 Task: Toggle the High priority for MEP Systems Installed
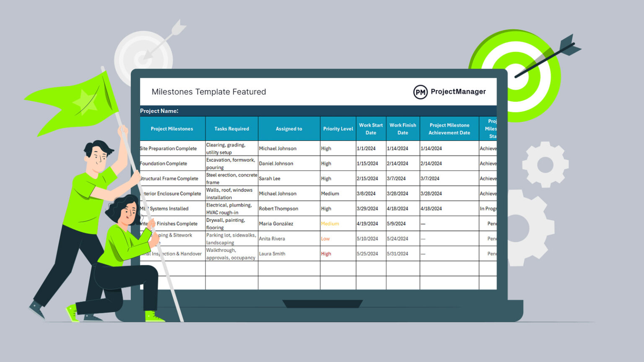point(326,208)
